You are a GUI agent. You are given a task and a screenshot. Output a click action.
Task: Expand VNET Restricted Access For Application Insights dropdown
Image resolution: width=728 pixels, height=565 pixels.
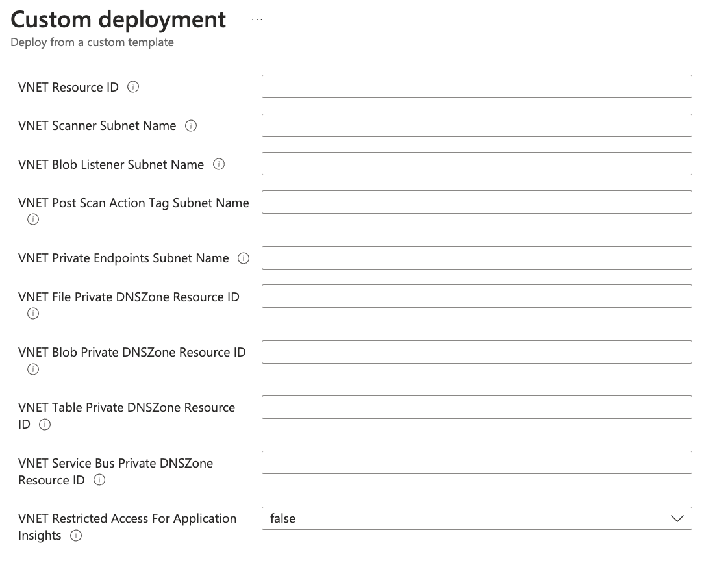coord(477,518)
